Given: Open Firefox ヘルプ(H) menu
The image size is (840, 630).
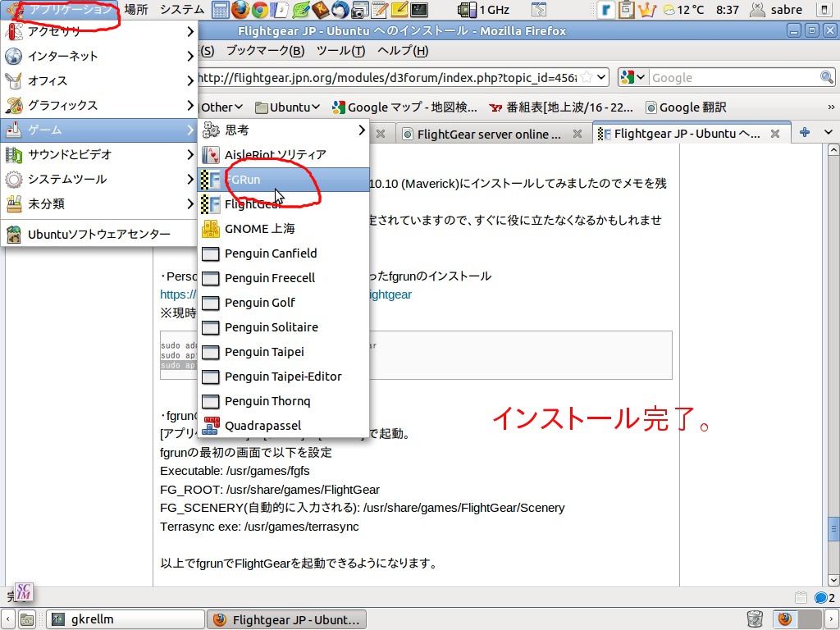Looking at the screenshot, I should tap(403, 51).
